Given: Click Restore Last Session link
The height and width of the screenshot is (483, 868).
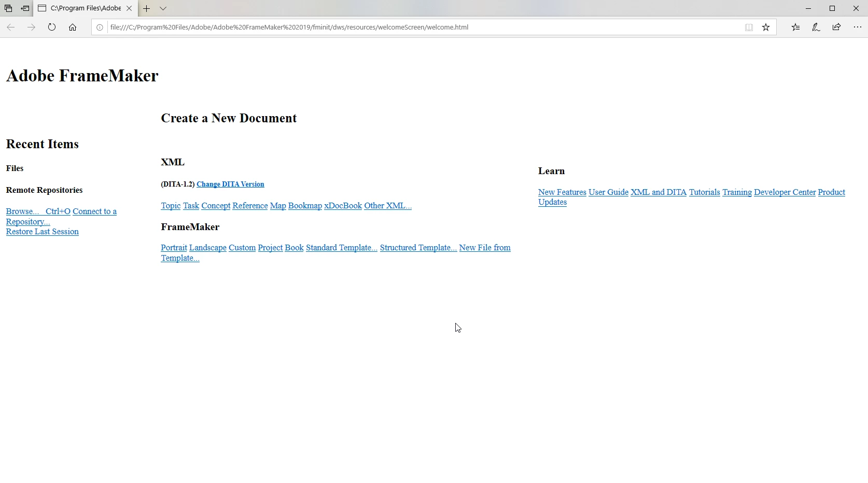Looking at the screenshot, I should (43, 232).
